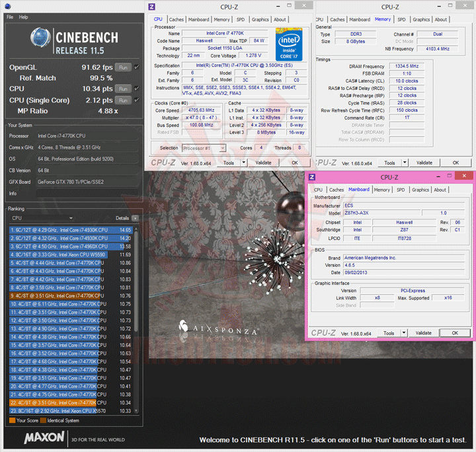The image size is (476, 452).
Task: Select ranking row 23 Xeon X5570
Action: pos(71,411)
